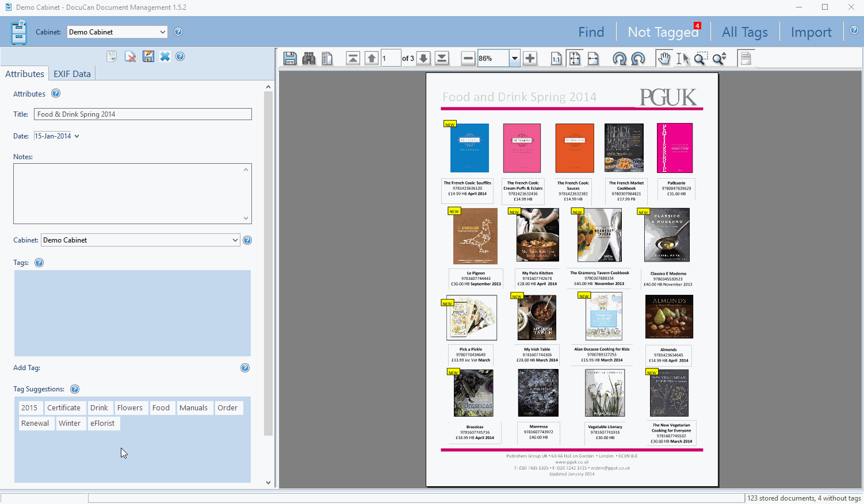Open help icon next to Attributes heading

[x=56, y=93]
